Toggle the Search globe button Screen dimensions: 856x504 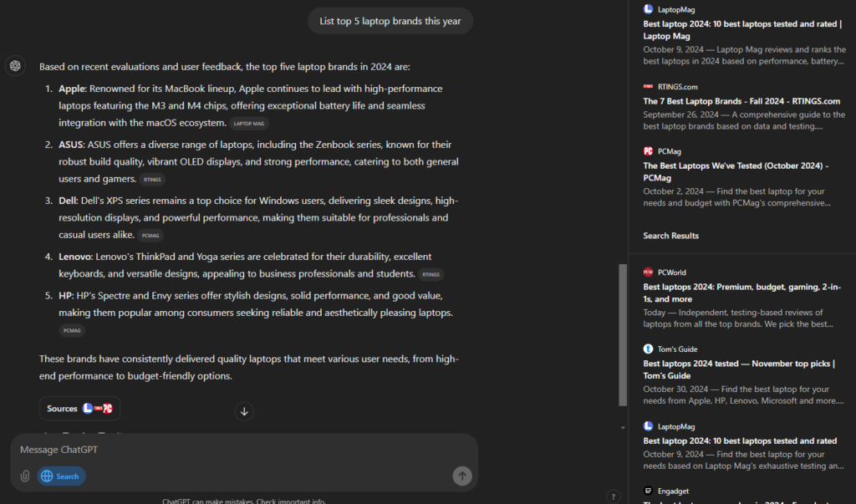(x=61, y=476)
